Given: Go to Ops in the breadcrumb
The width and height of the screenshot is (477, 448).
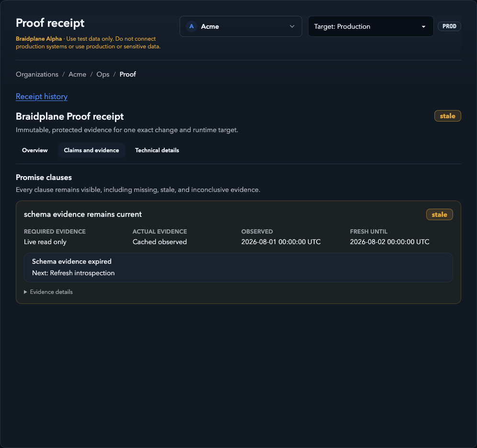Looking at the screenshot, I should [x=103, y=75].
